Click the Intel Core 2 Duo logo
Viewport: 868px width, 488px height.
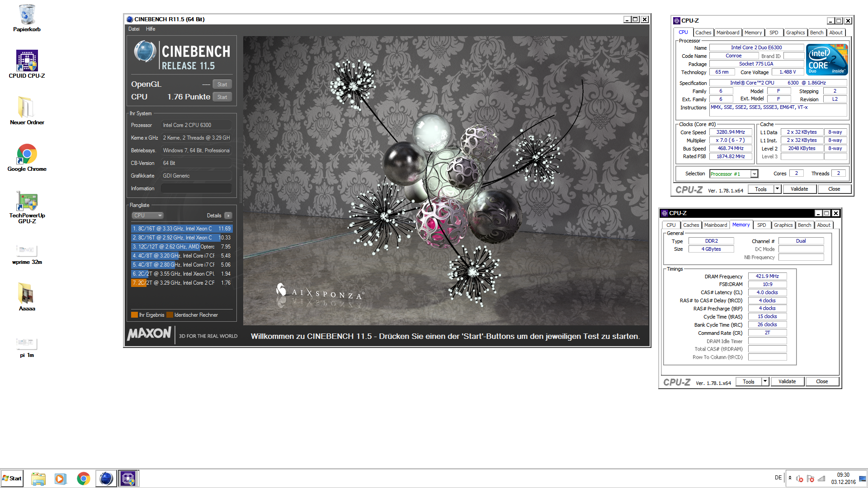(827, 60)
